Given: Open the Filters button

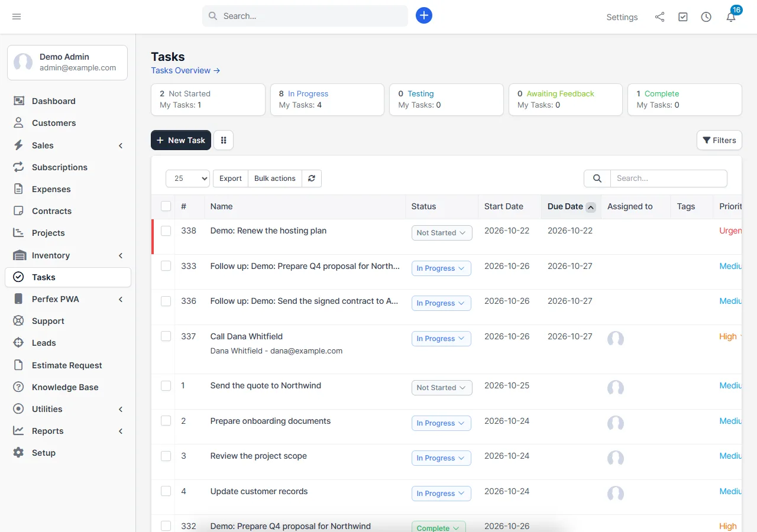Looking at the screenshot, I should pyautogui.click(x=719, y=140).
